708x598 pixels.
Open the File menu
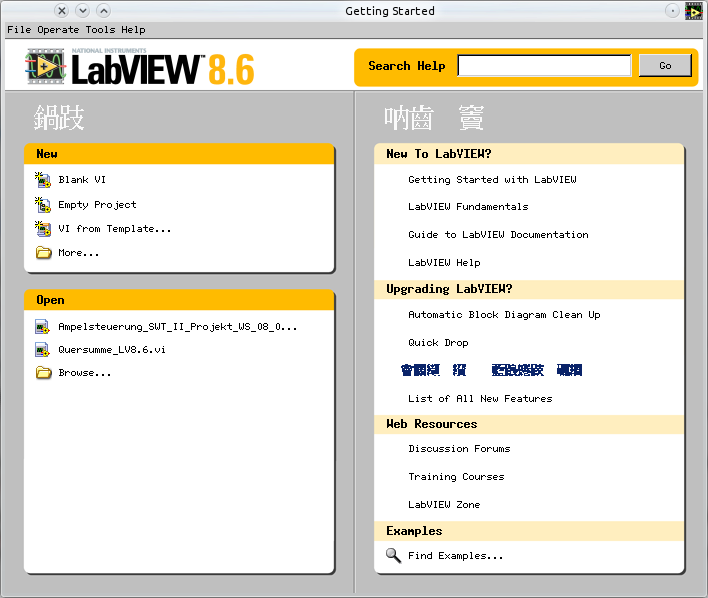click(19, 30)
